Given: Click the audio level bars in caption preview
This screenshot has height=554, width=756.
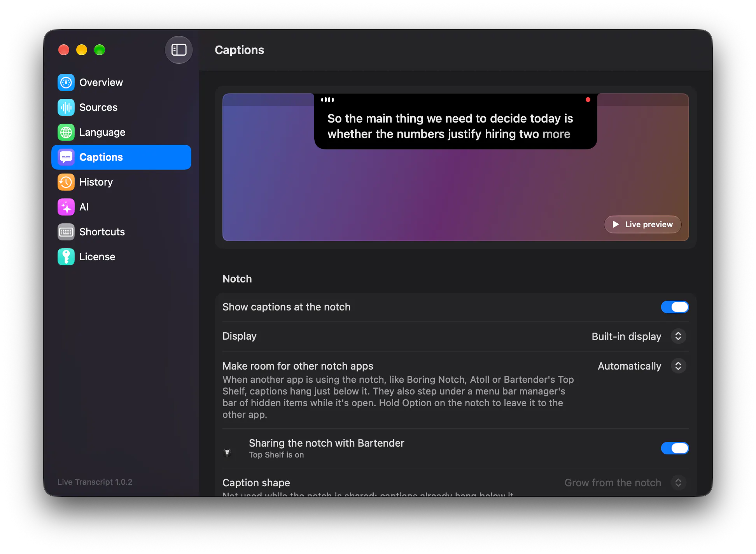Looking at the screenshot, I should [x=327, y=100].
